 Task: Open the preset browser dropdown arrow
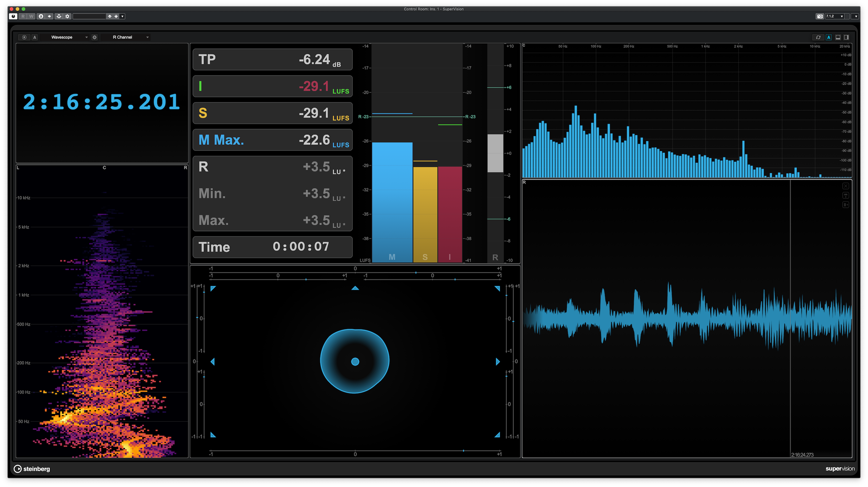click(x=122, y=16)
